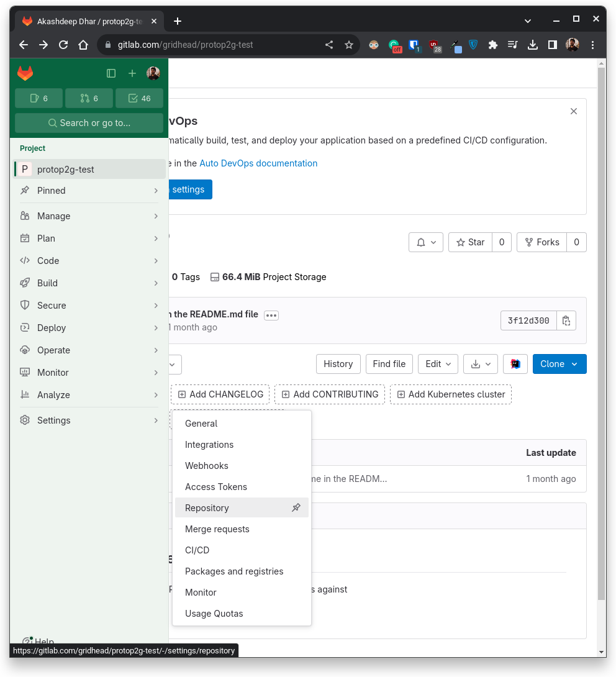Screen dimensions: 616x677
Task: Expand the Operate menu
Action: tap(90, 350)
